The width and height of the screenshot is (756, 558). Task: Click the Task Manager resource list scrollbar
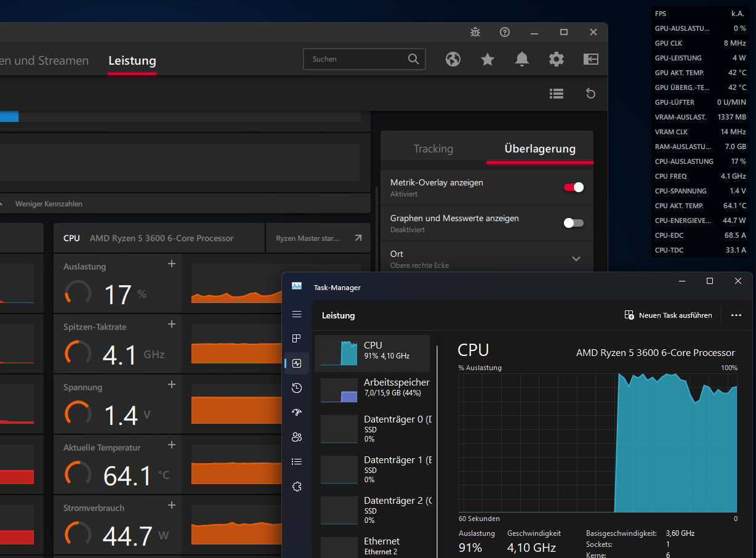[437, 451]
